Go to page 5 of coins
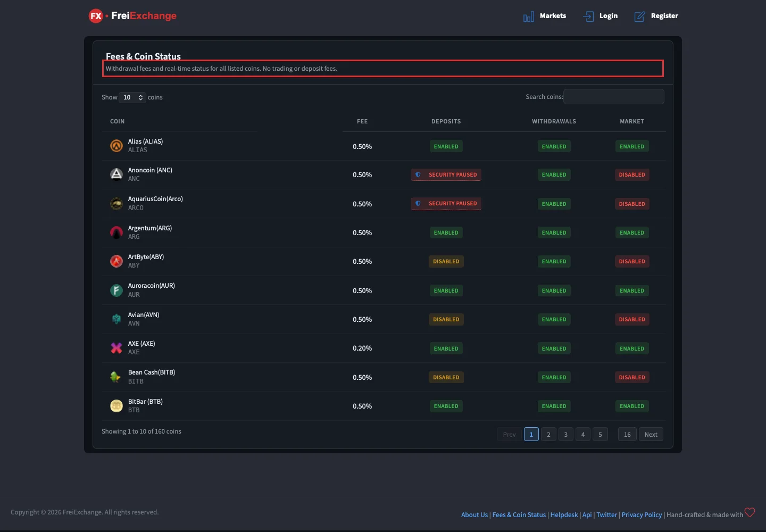 click(x=600, y=435)
